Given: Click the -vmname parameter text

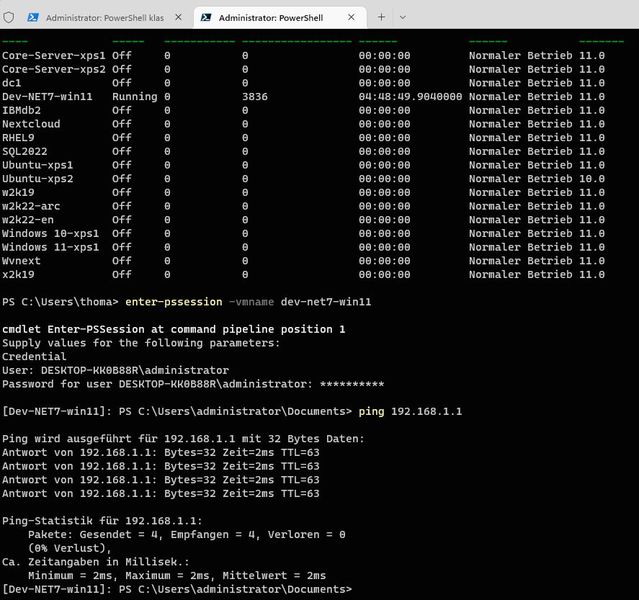Looking at the screenshot, I should [x=251, y=302].
